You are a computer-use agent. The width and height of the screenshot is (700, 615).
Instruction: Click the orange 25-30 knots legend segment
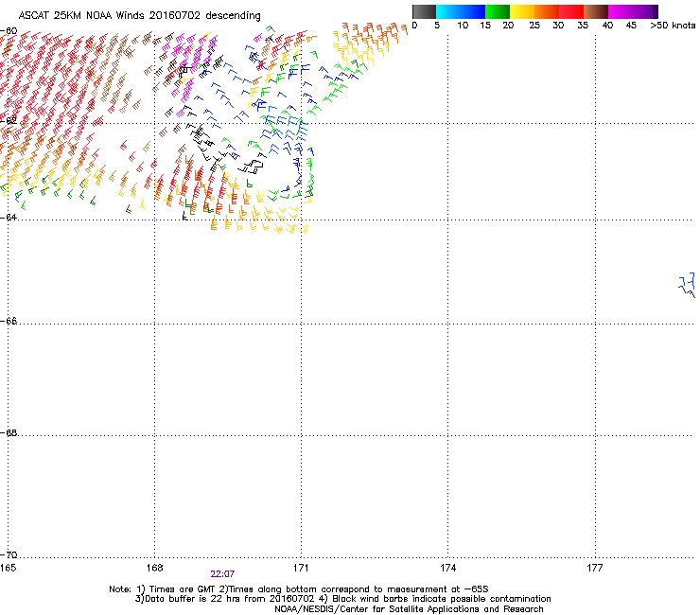[x=547, y=11]
